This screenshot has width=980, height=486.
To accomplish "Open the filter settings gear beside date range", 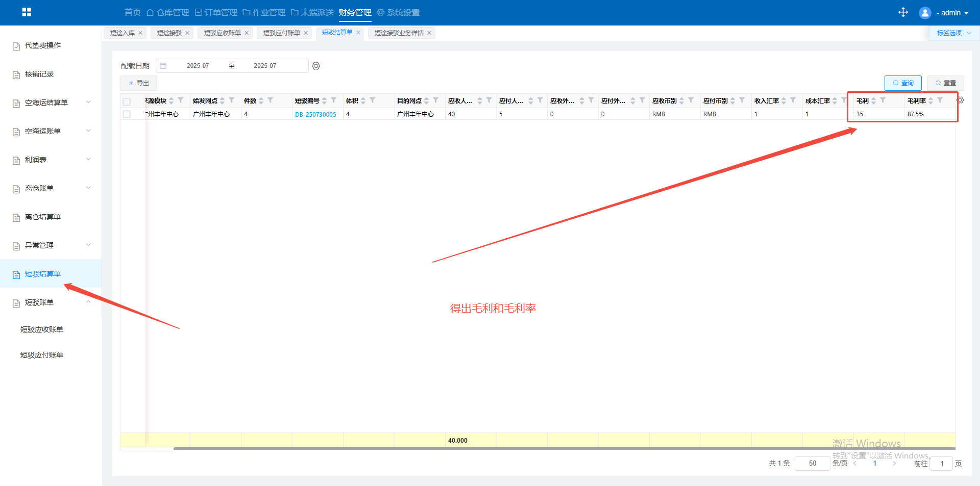I will (x=316, y=66).
